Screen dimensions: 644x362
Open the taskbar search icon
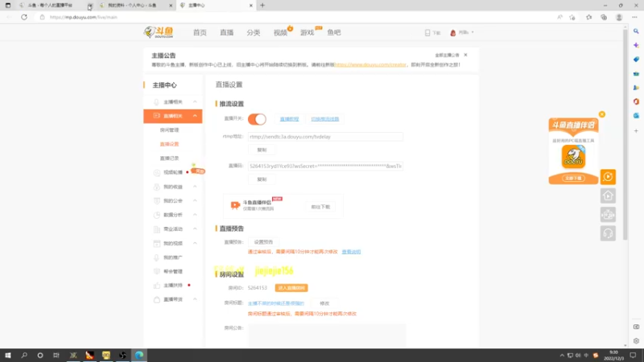click(x=24, y=356)
